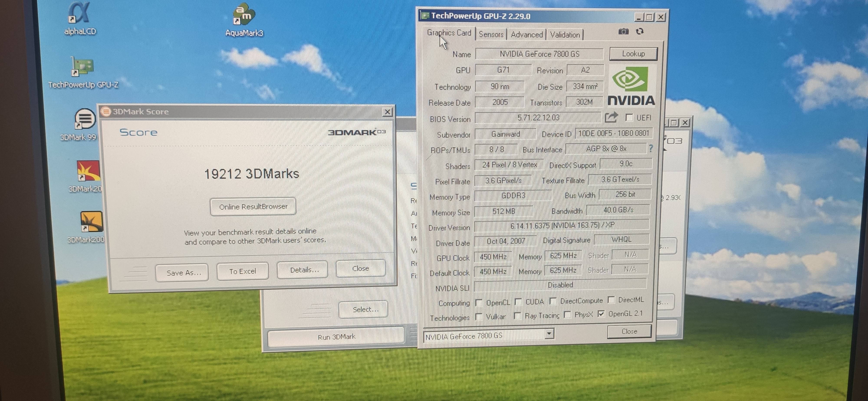
Task: Switch to the Sensors tab
Action: [491, 34]
